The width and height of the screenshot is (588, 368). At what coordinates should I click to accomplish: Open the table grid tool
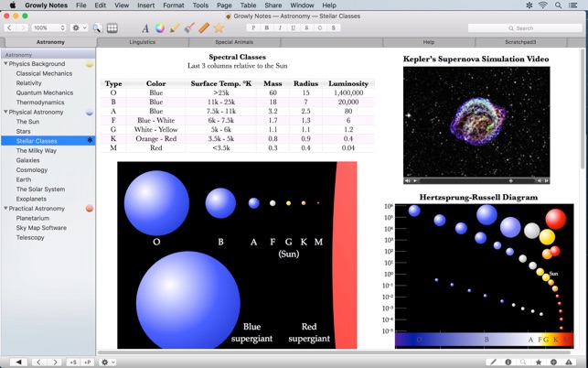(112, 27)
